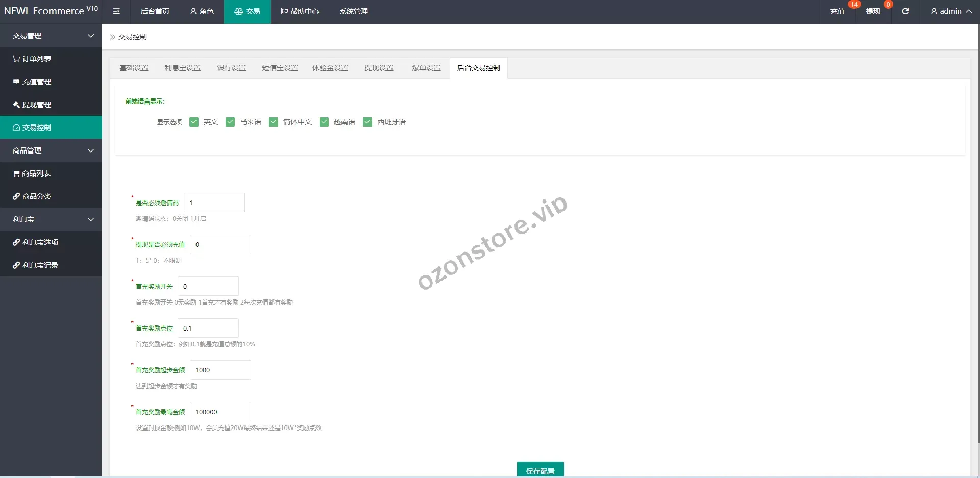Disable the 西班牙语 language checkbox

coord(367,122)
